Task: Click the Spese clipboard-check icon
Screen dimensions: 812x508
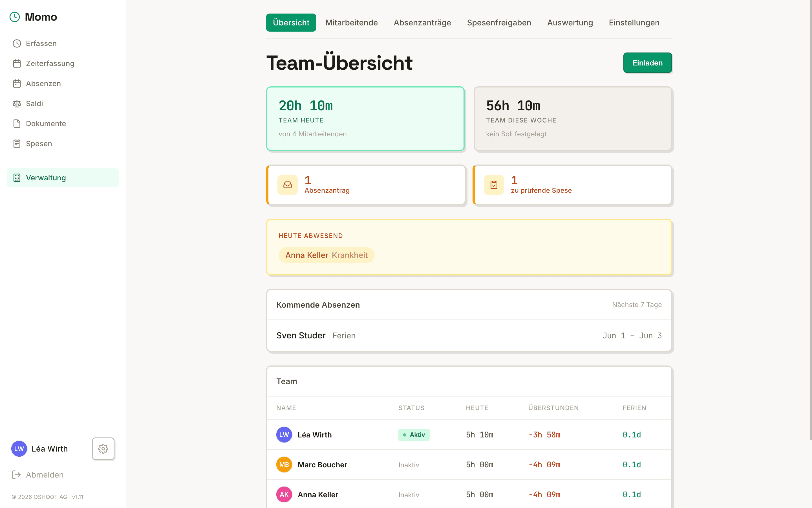Action: click(494, 185)
